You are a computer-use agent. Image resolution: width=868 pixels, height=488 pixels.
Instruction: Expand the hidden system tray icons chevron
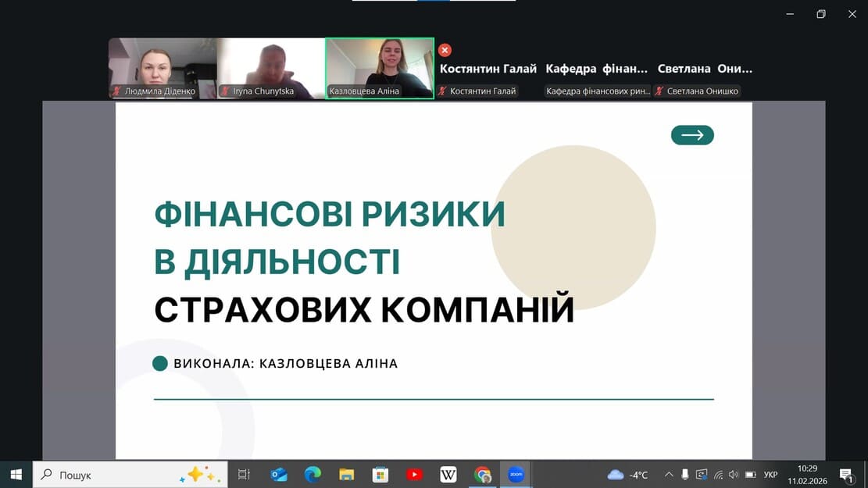pos(669,474)
